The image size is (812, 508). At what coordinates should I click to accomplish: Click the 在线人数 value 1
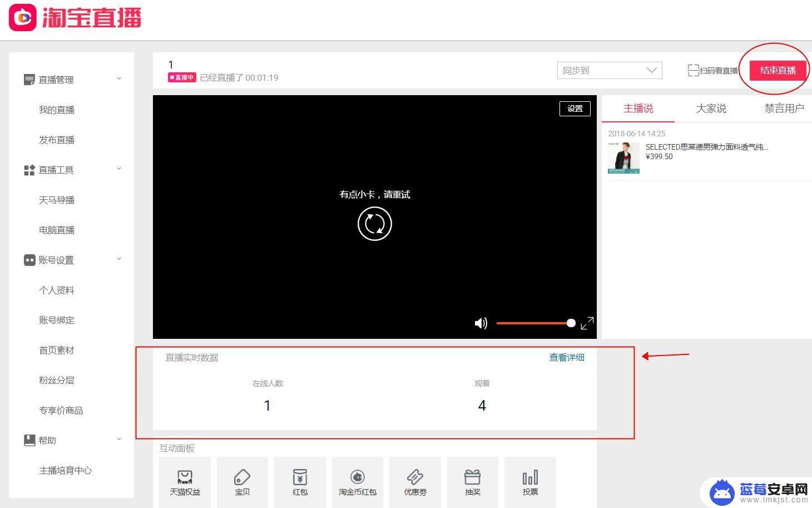point(268,406)
